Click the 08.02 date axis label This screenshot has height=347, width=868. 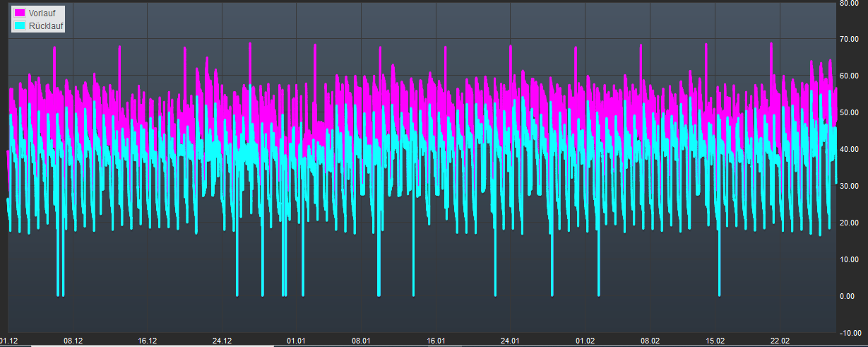[x=650, y=341]
